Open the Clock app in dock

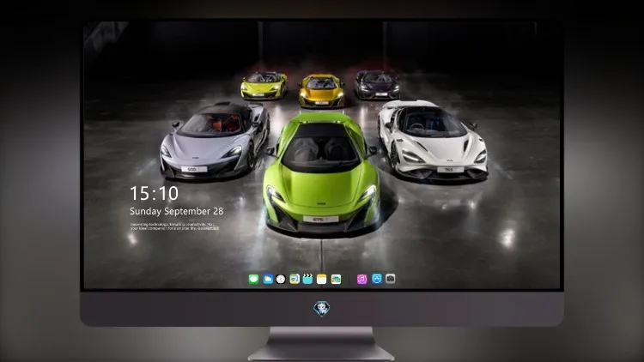pos(281,279)
